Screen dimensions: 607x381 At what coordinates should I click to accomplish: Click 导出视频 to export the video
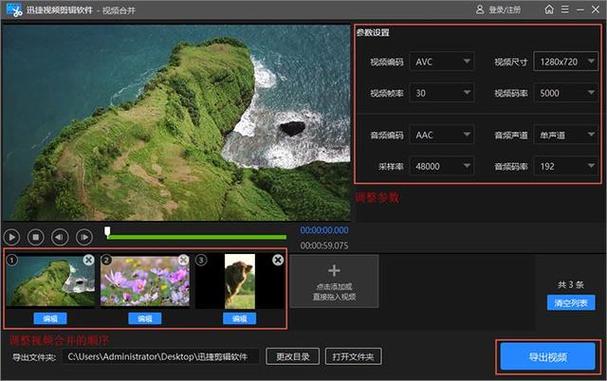[x=548, y=356]
